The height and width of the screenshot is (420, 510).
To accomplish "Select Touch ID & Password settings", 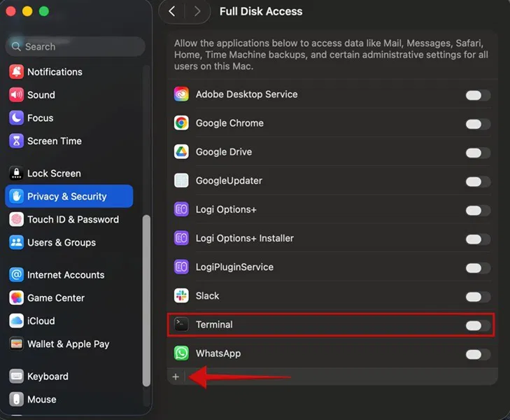I will tap(72, 220).
